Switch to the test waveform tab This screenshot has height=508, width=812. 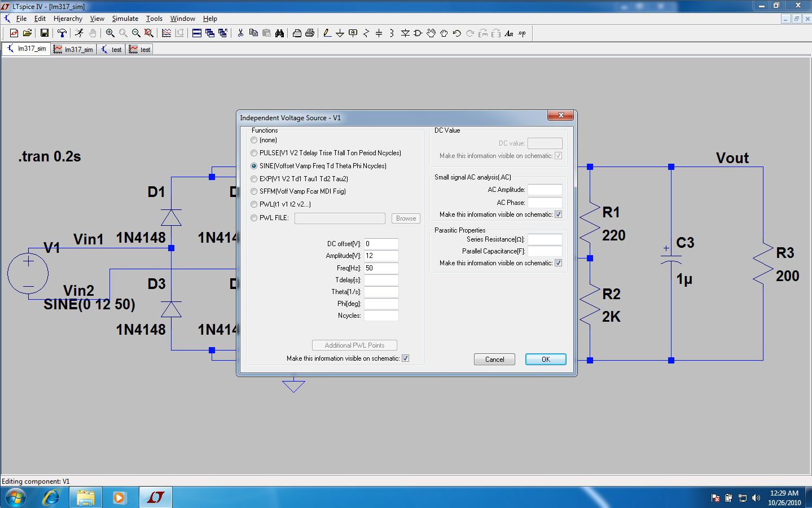[x=140, y=50]
